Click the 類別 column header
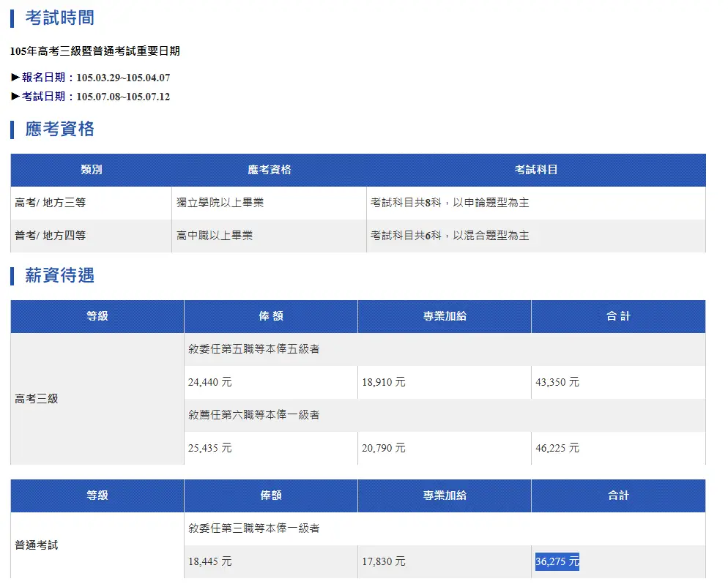 (92, 170)
